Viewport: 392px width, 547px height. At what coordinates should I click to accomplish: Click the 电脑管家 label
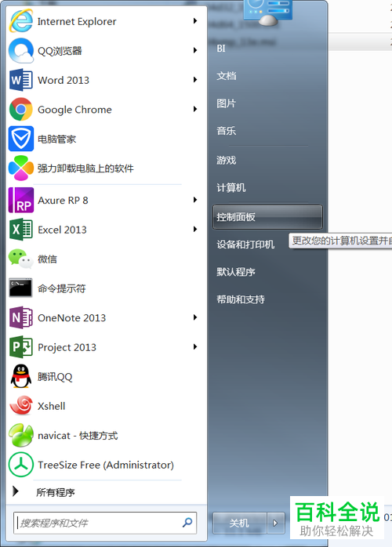[57, 139]
